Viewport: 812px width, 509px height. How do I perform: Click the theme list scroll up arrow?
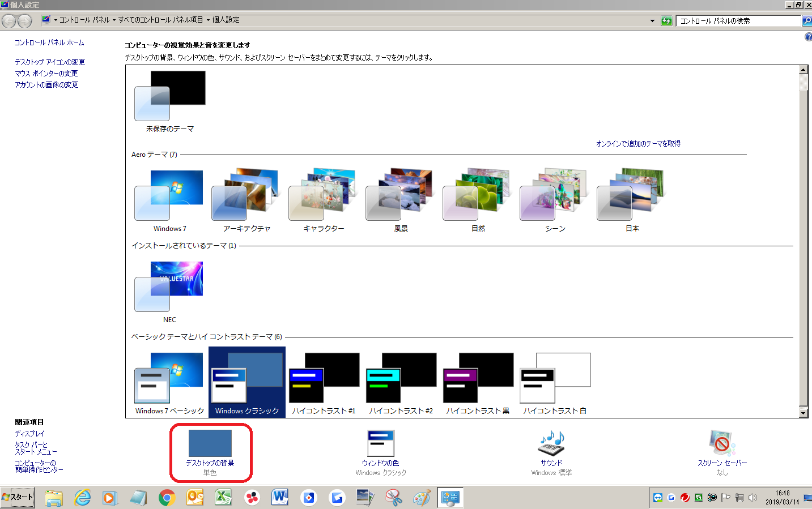[803, 70]
